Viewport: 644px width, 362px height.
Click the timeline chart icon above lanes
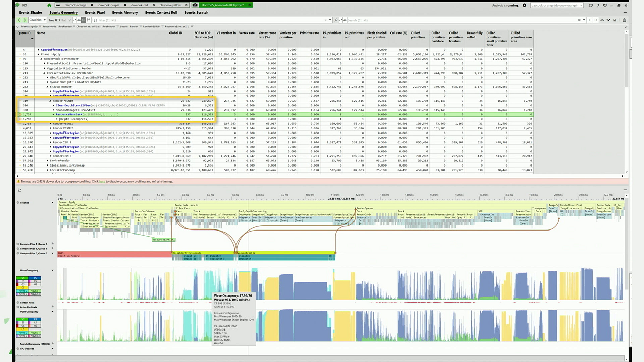click(20, 190)
